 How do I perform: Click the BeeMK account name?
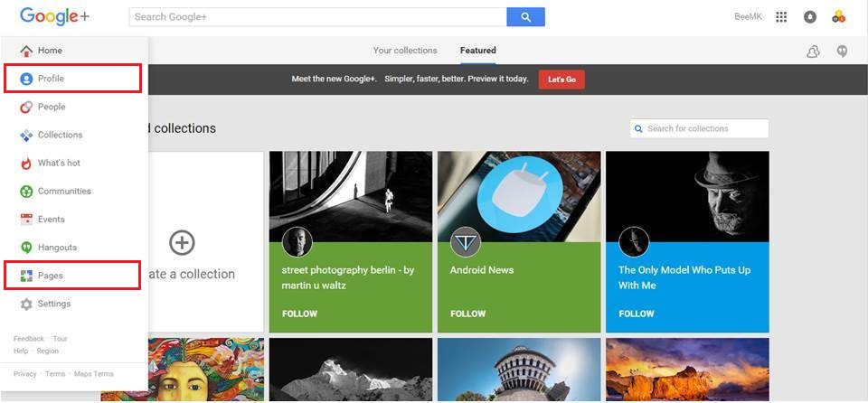[x=748, y=17]
